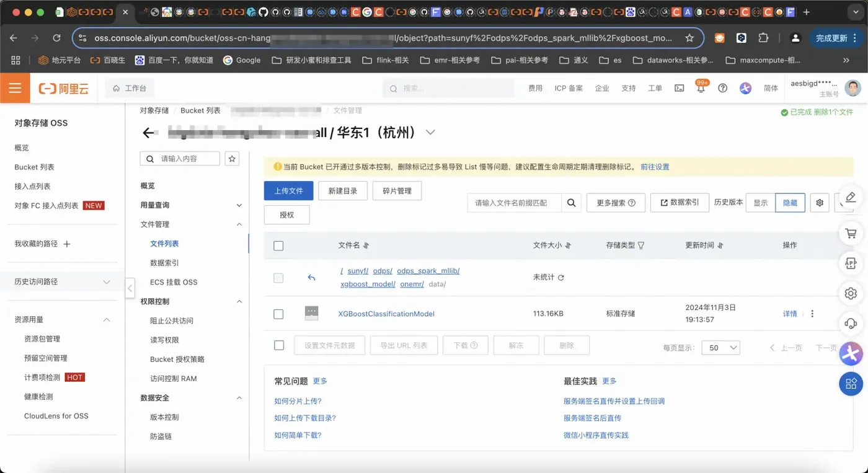868x473 pixels.
Task: Change items per page dropdown
Action: 721,348
